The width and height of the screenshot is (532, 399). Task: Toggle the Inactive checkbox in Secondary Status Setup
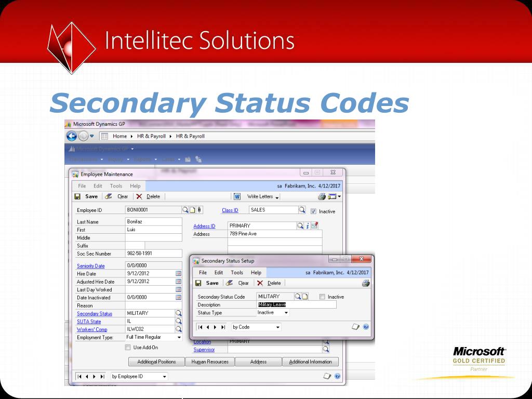click(x=322, y=297)
